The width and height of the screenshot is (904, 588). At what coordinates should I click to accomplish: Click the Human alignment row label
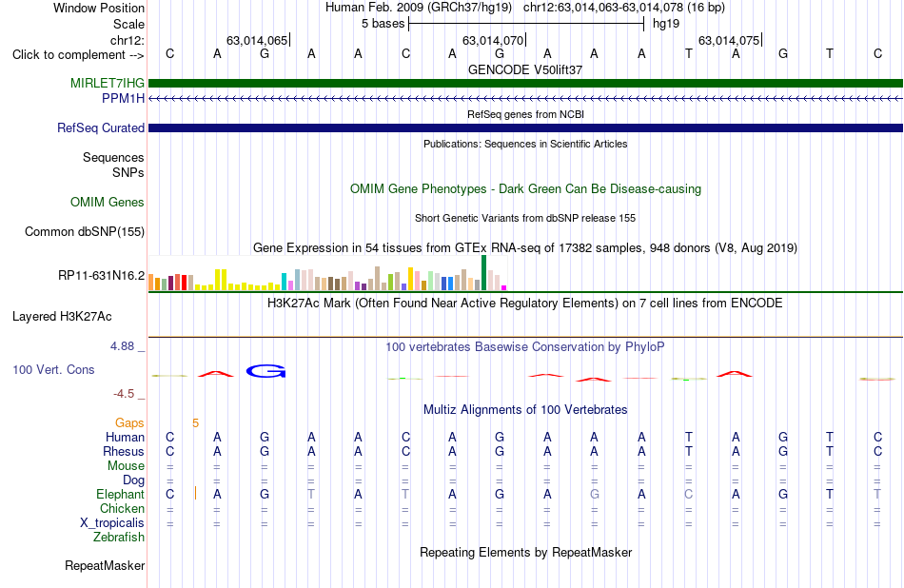(125, 438)
